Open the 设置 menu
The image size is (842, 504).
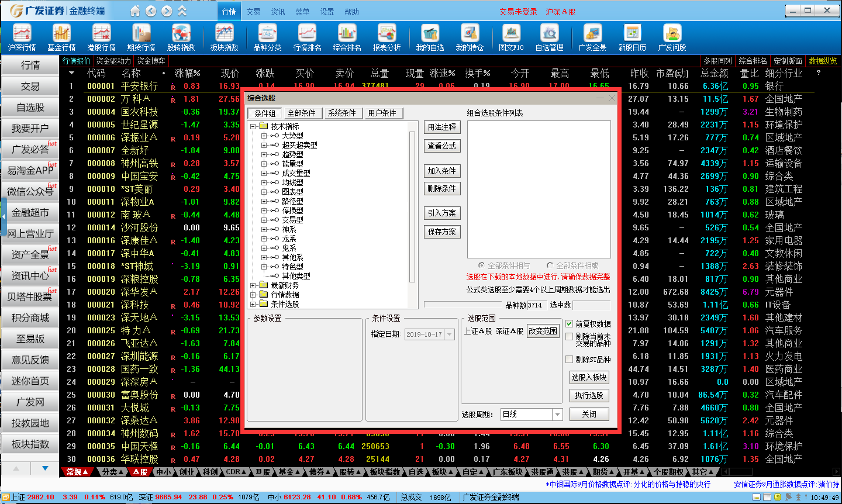[x=327, y=12]
